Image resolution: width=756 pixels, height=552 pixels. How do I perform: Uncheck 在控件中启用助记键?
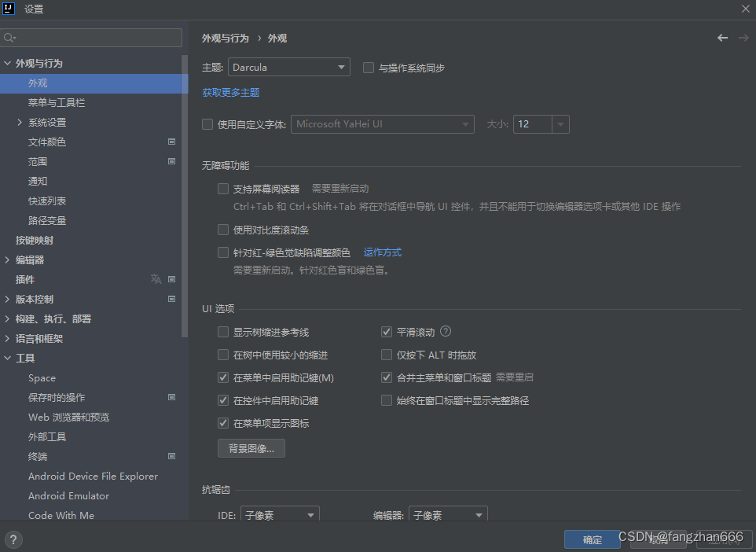(x=222, y=400)
